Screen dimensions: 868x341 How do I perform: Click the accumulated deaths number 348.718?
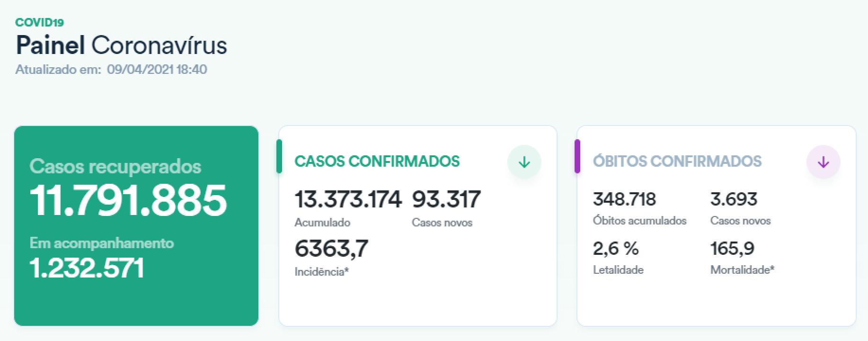(x=624, y=199)
